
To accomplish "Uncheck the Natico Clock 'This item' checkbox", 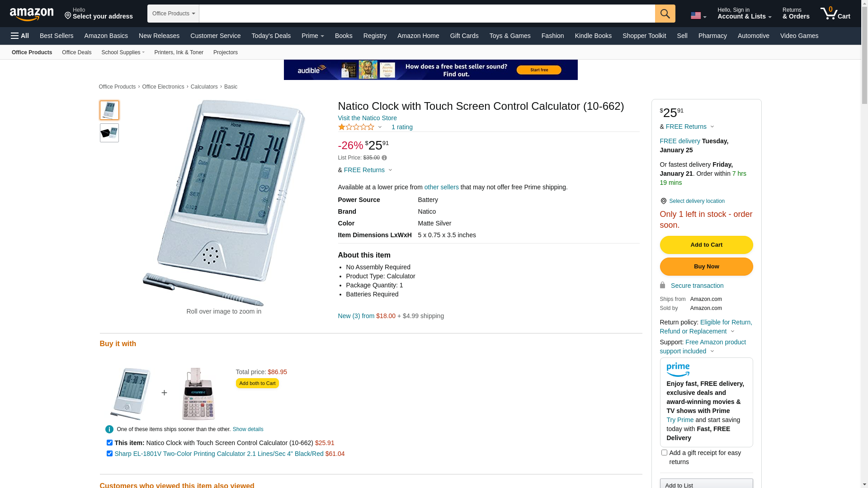I will (109, 443).
